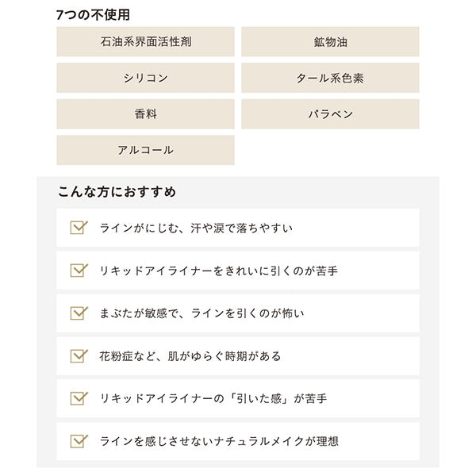This screenshot has width=476, height=476.
Task: Click the こんな方におすすめ heading
Action: [117, 192]
